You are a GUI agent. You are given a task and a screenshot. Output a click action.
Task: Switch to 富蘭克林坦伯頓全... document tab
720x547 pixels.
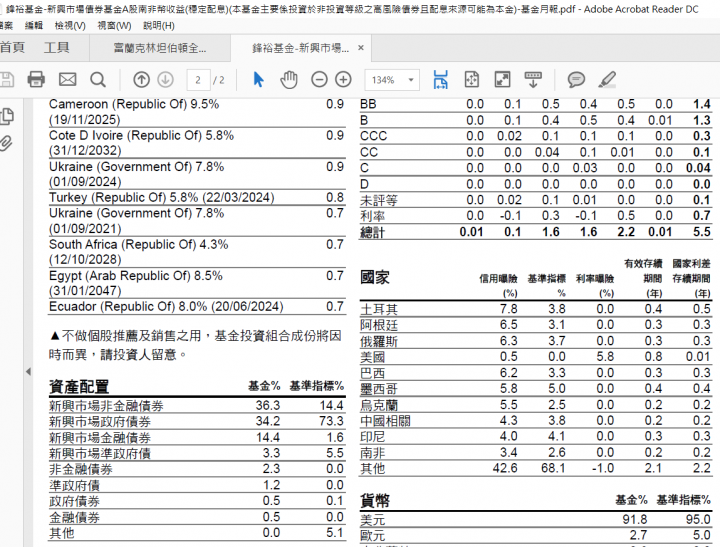pyautogui.click(x=160, y=48)
